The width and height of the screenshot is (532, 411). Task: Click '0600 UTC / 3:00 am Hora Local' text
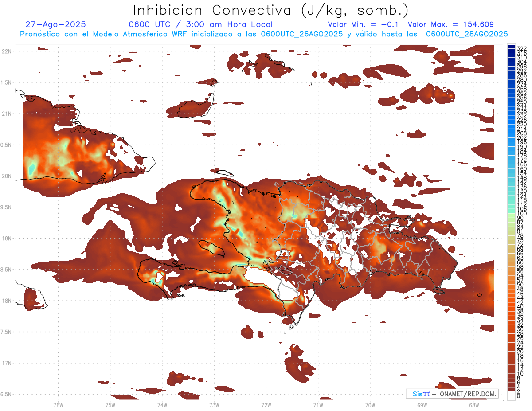[200, 25]
